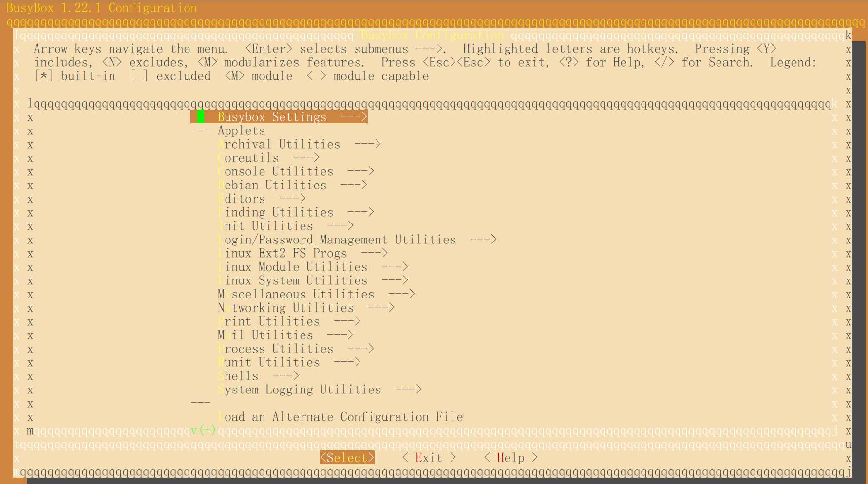Click the '< > module capable' legend text
Screen dimensions: 868x484
(368, 76)
